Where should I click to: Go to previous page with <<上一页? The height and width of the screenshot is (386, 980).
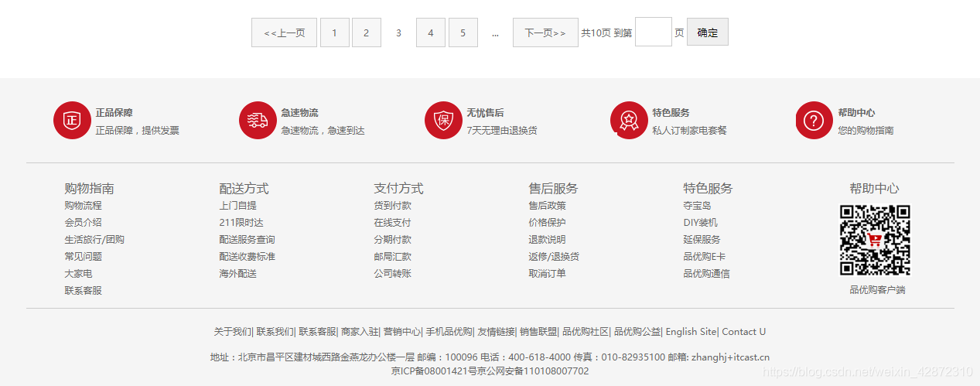click(x=284, y=32)
